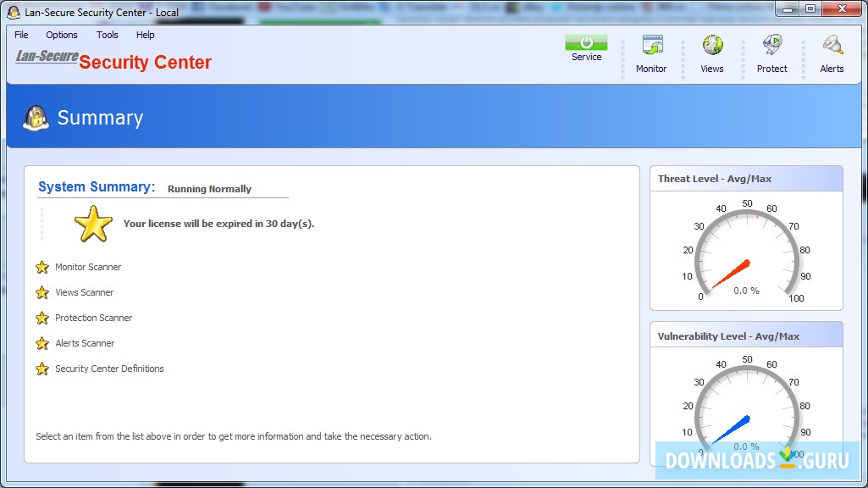Click the Threat Level gauge dial

pyautogui.click(x=746, y=252)
